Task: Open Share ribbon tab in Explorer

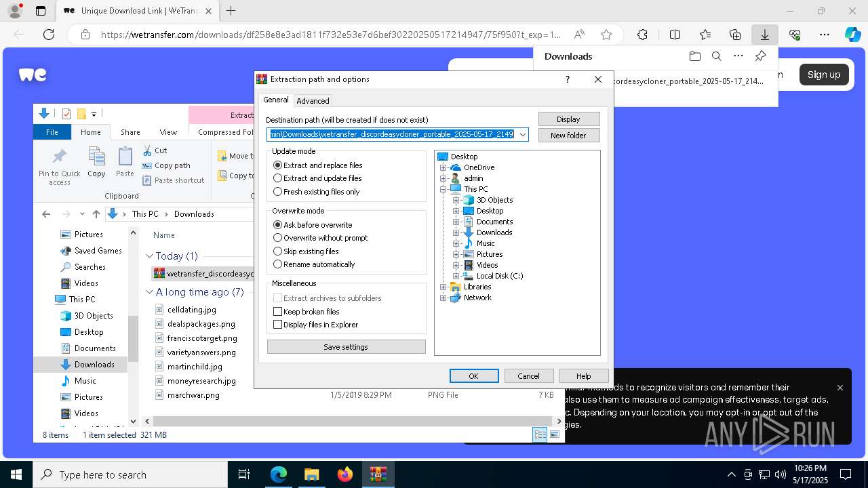Action: pyautogui.click(x=130, y=132)
